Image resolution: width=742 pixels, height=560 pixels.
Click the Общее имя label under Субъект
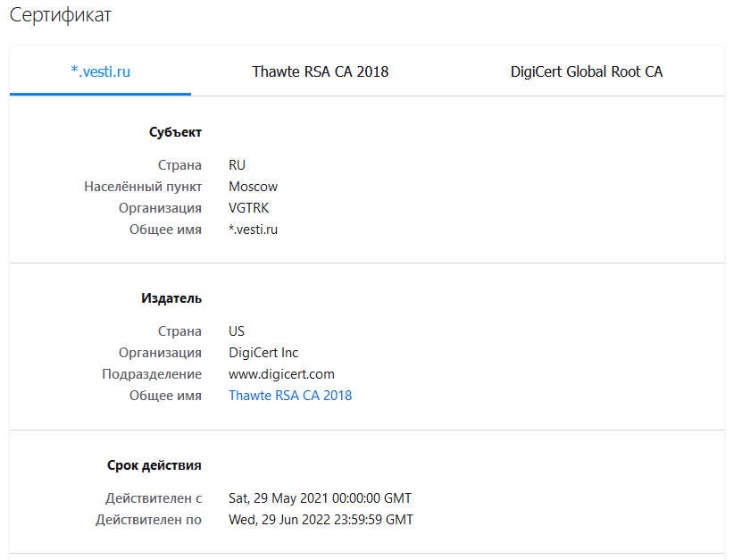click(x=165, y=230)
